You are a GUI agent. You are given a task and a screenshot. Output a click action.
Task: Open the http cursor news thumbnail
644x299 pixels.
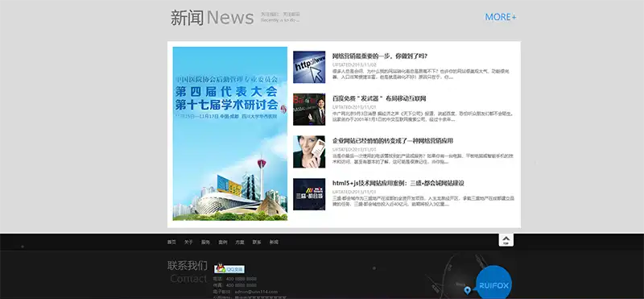click(x=309, y=67)
